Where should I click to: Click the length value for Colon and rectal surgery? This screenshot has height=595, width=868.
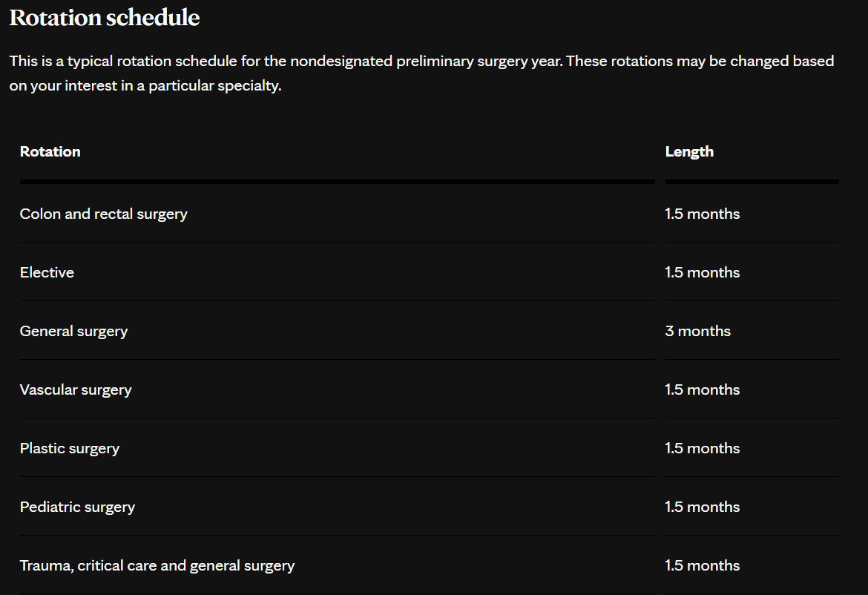coord(703,214)
